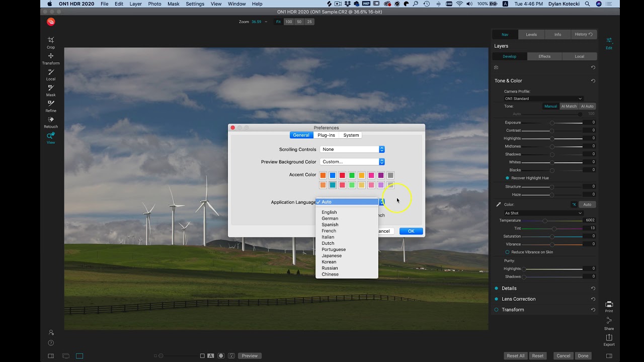The width and height of the screenshot is (644, 362).
Task: Toggle Kelvin temperature mode button
Action: click(574, 205)
